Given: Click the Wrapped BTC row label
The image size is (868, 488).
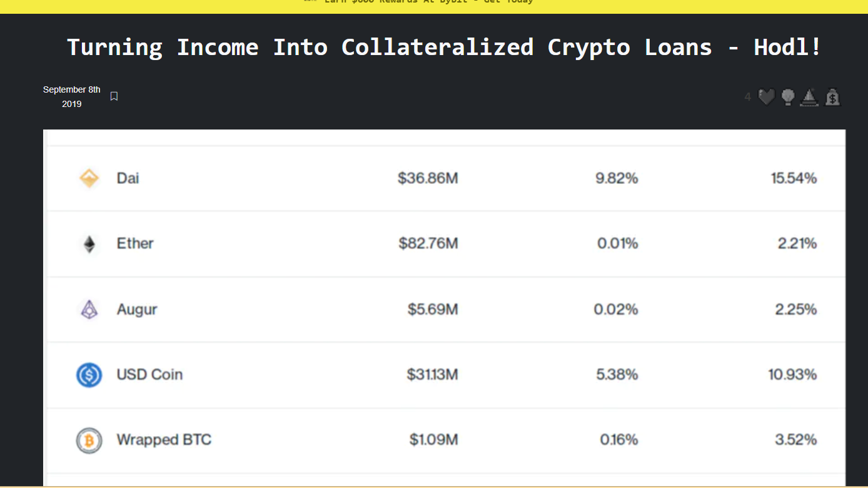Looking at the screenshot, I should coord(164,440).
